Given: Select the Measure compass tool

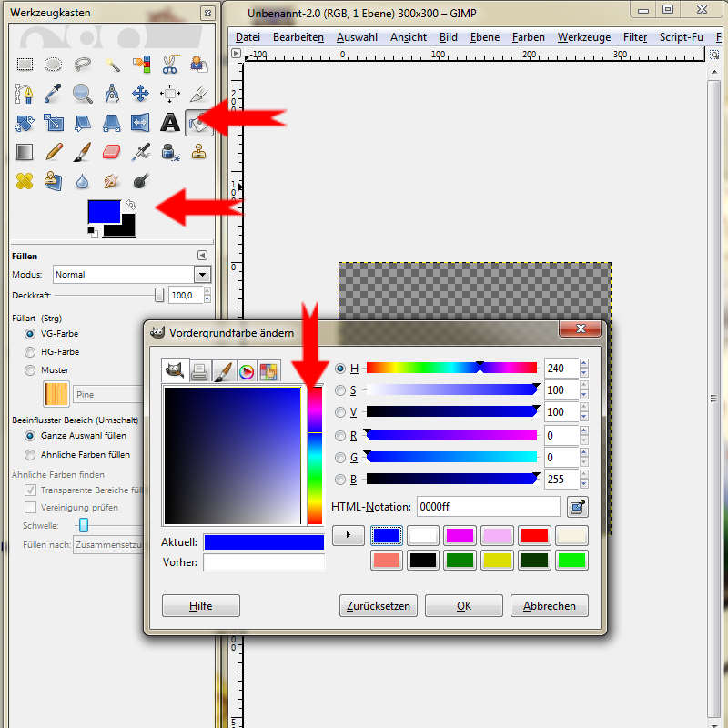Looking at the screenshot, I should point(112,94).
